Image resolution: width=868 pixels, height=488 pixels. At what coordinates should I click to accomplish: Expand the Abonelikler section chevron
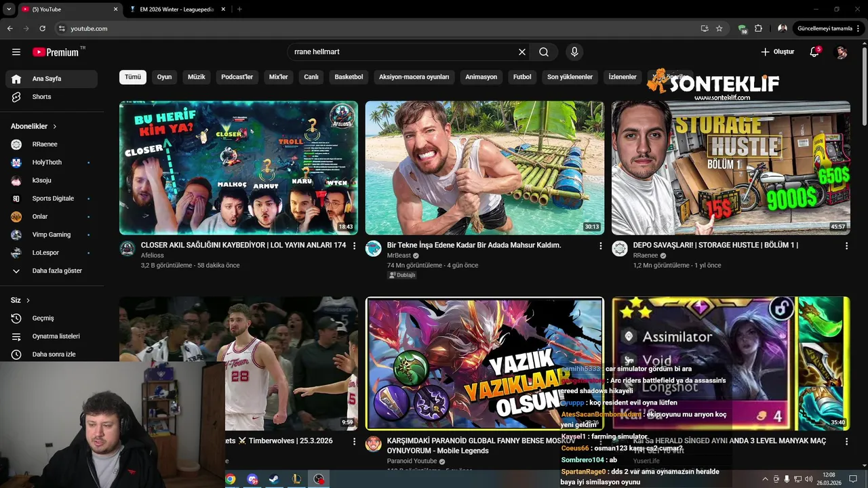tap(55, 127)
